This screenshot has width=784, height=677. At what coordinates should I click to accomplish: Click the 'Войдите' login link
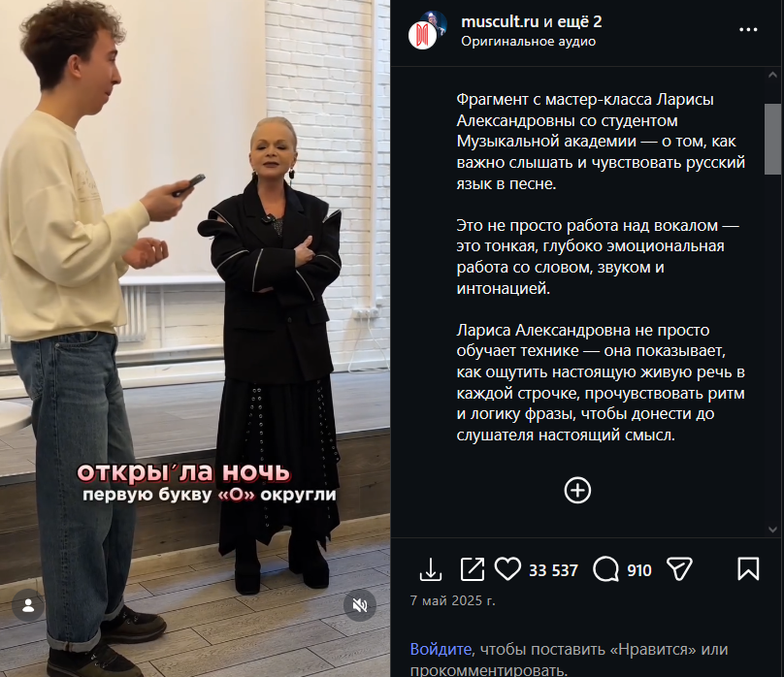click(x=441, y=649)
